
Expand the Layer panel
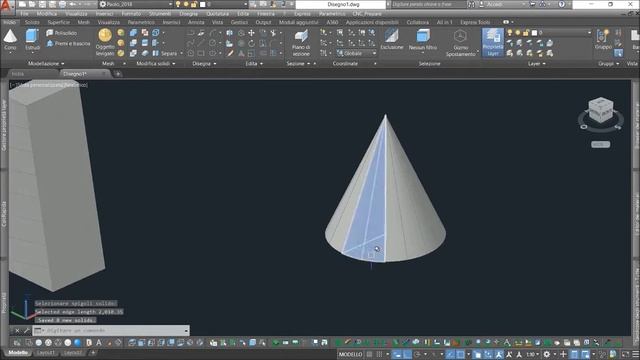[x=536, y=64]
